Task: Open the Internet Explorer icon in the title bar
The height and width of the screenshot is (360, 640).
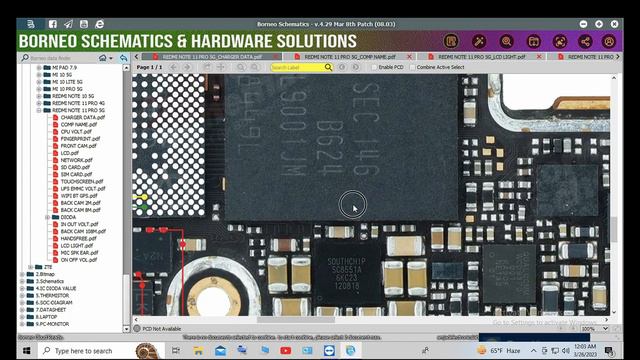Action: [99, 24]
